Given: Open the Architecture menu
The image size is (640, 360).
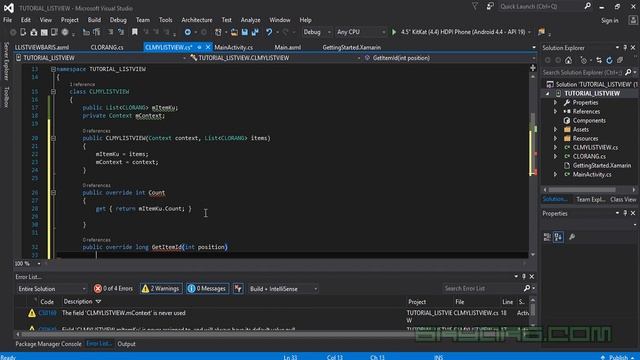Looking at the screenshot, I should pyautogui.click(x=197, y=20).
